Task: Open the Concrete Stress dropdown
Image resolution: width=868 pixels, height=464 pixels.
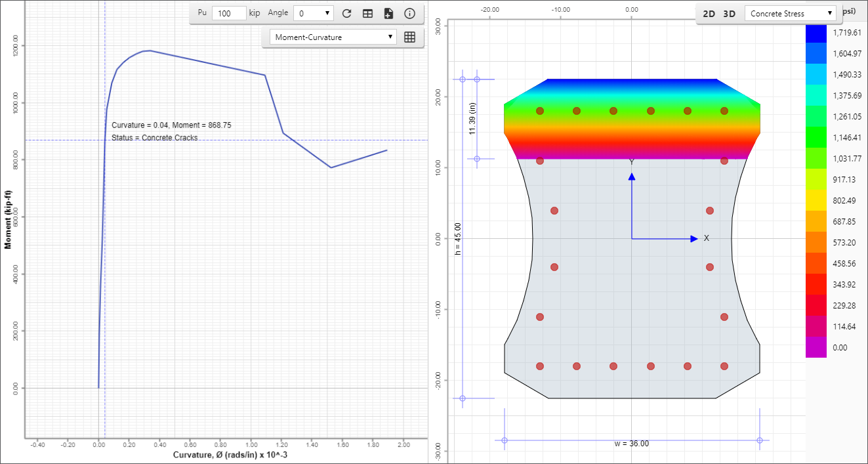Action: pos(791,14)
